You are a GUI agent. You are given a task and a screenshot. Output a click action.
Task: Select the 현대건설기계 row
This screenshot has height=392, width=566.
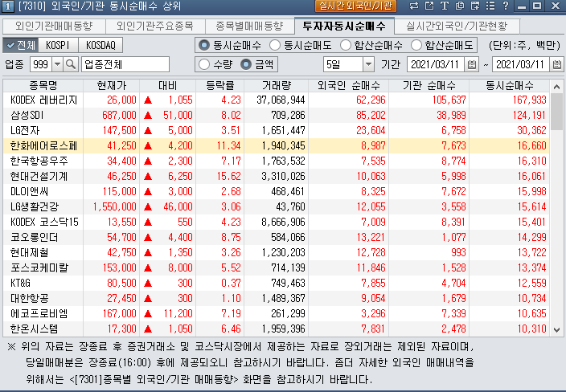tap(276, 176)
